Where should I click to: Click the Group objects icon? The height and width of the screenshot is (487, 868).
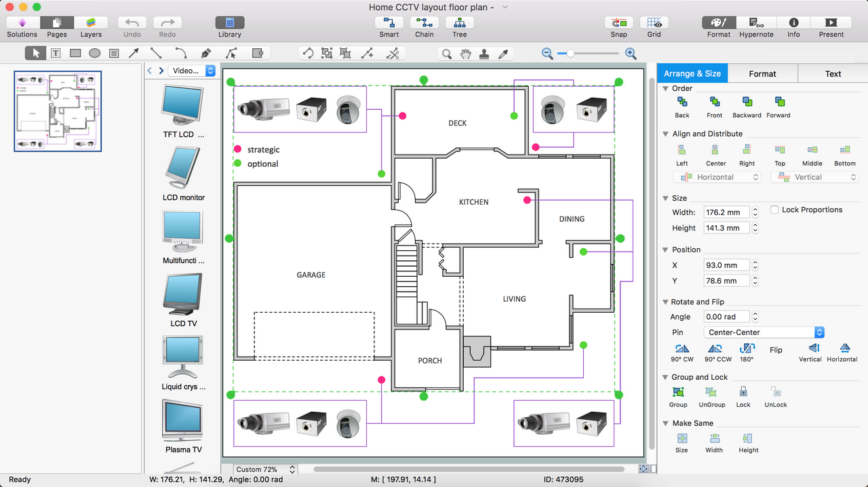[678, 392]
